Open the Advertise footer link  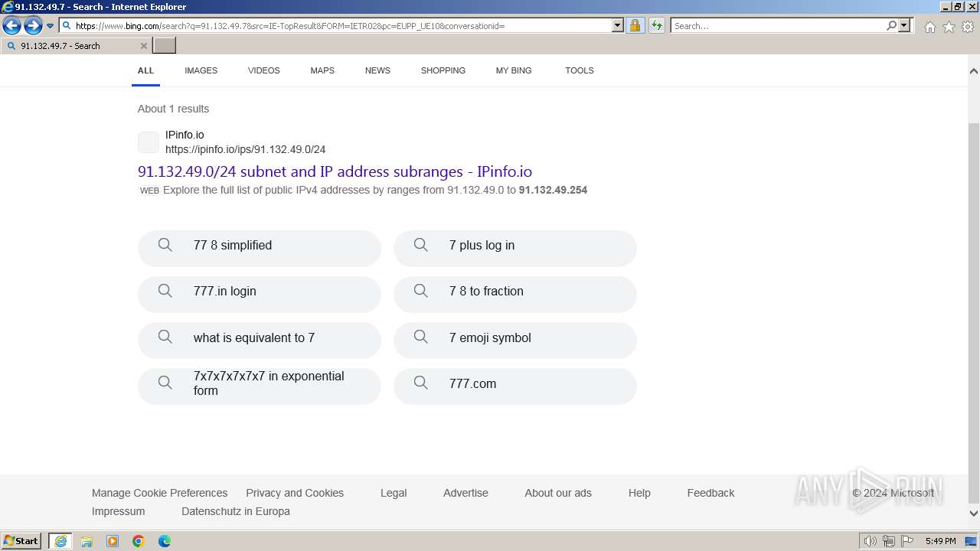click(465, 493)
